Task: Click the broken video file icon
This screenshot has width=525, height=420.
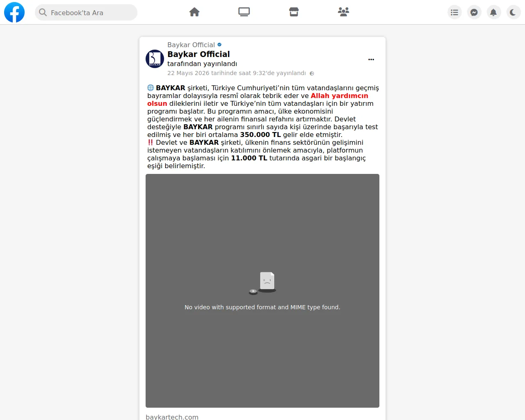Action: coord(262,283)
